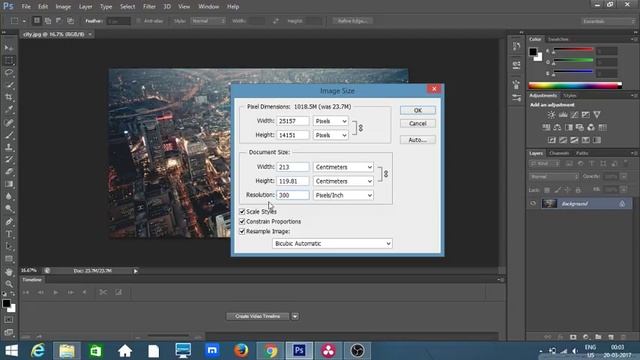Toggle the Scale Styles checkbox
640x360 pixels.
coord(242,211)
